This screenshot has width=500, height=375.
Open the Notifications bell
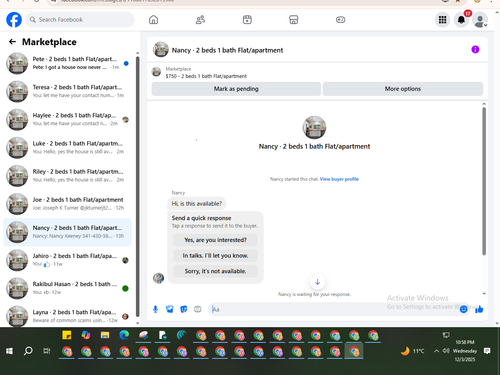461,20
